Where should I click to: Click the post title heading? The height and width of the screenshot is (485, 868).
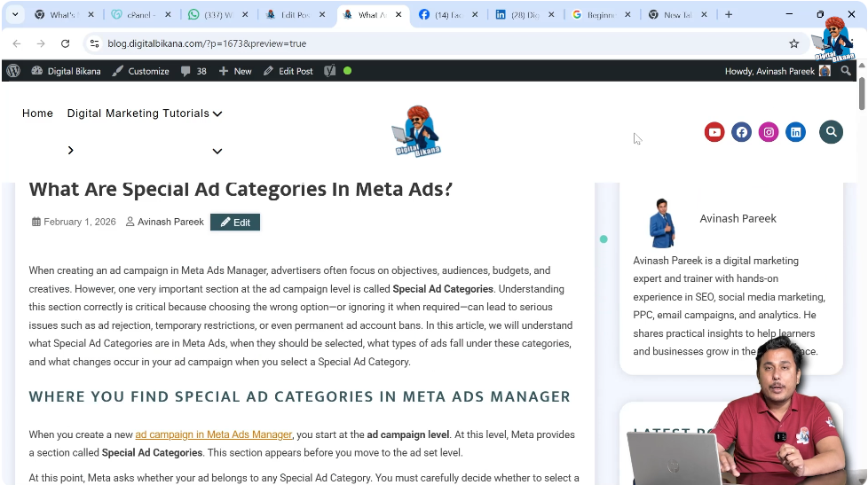point(241,189)
